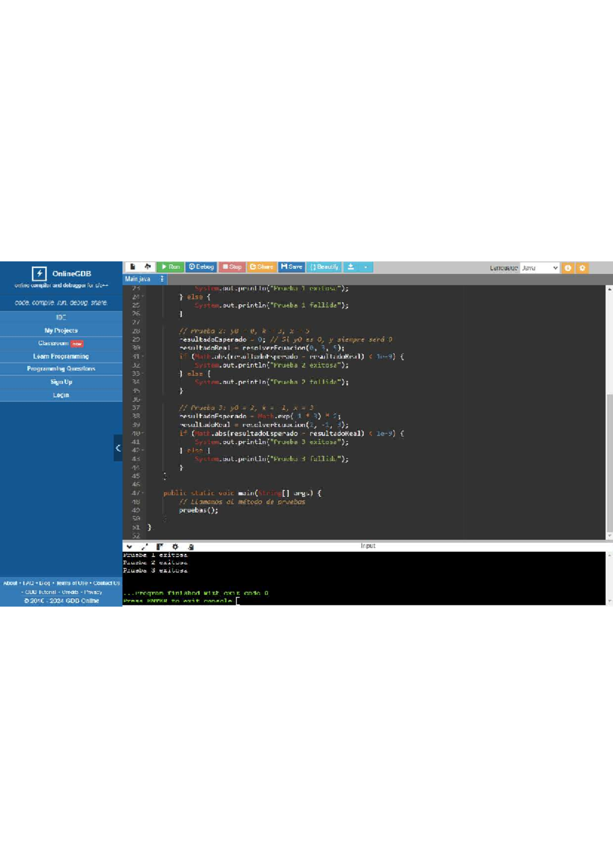Image resolution: width=613 pixels, height=868 pixels.
Task: Click the download code icon
Action: coord(351,267)
